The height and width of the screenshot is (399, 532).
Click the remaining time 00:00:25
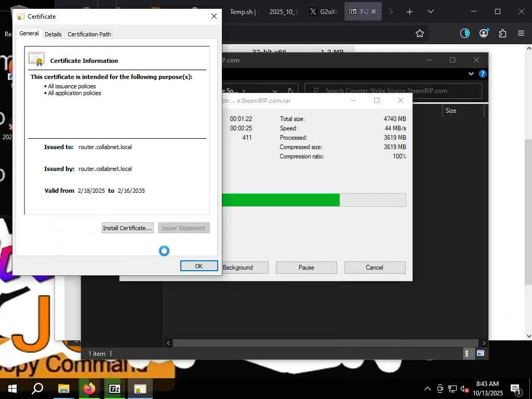(x=241, y=128)
